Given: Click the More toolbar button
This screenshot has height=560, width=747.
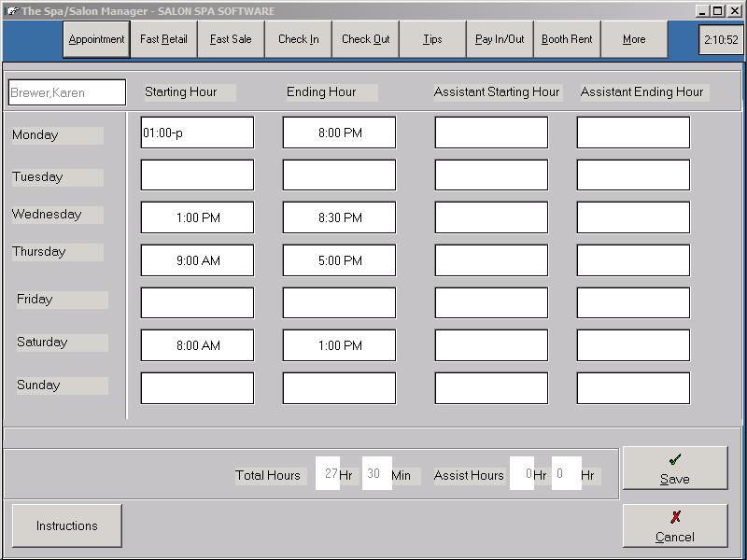Looking at the screenshot, I should point(634,39).
